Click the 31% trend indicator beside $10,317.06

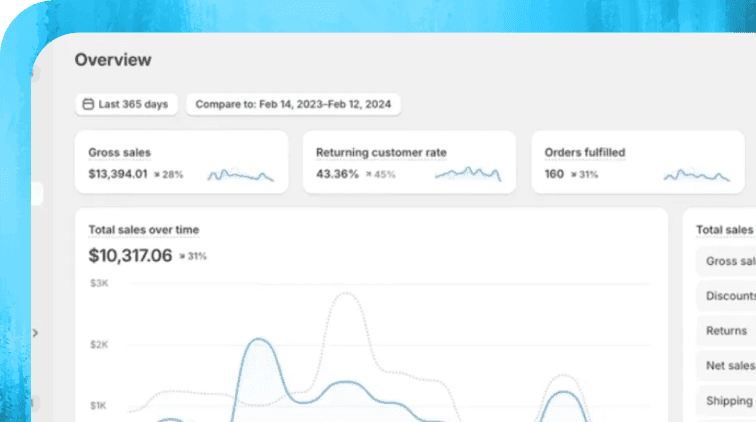193,256
